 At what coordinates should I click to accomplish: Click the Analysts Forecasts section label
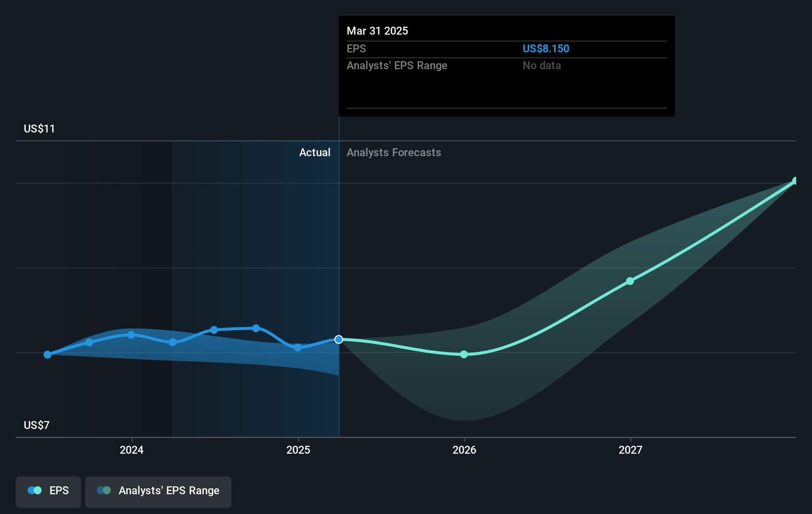[394, 153]
